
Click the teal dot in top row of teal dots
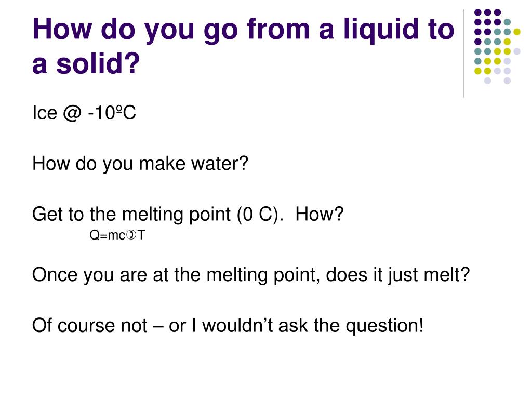point(507,22)
